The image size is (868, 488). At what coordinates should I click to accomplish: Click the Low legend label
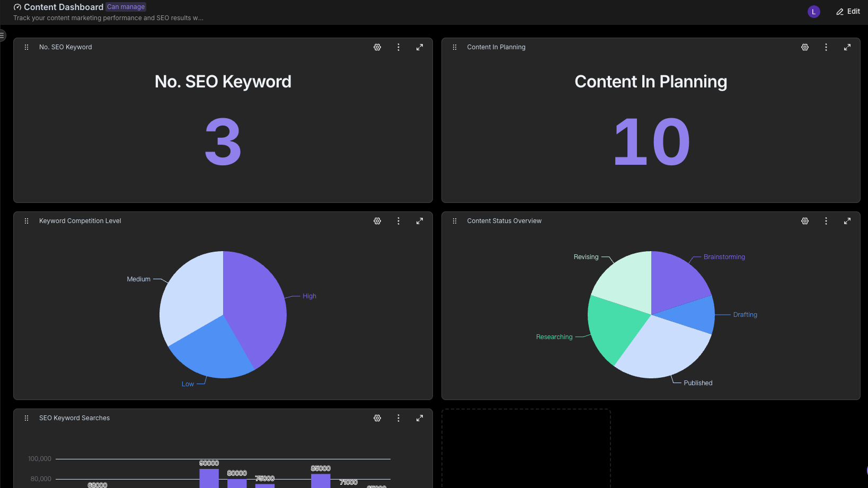click(x=188, y=384)
